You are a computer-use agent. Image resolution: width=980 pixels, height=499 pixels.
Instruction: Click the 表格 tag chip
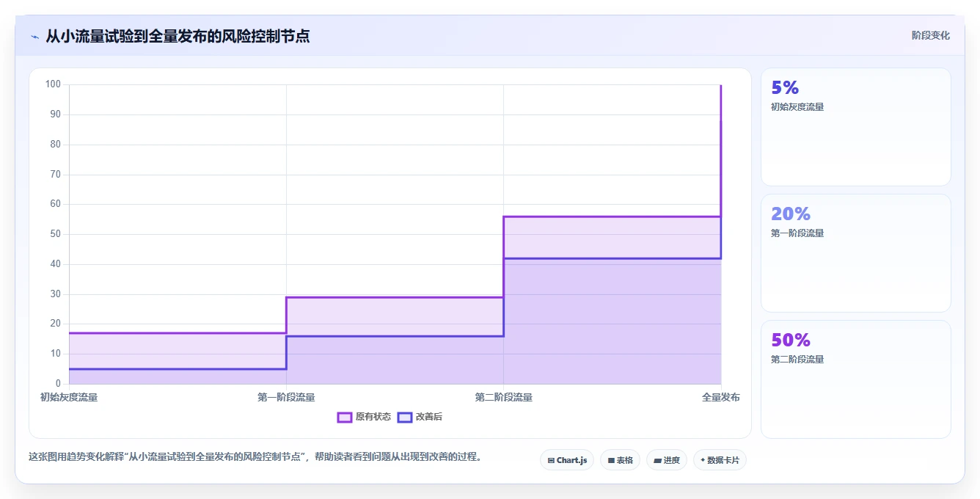pyautogui.click(x=620, y=460)
